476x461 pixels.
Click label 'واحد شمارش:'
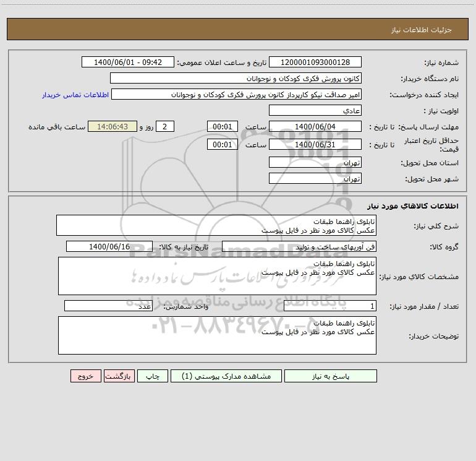tap(186, 307)
